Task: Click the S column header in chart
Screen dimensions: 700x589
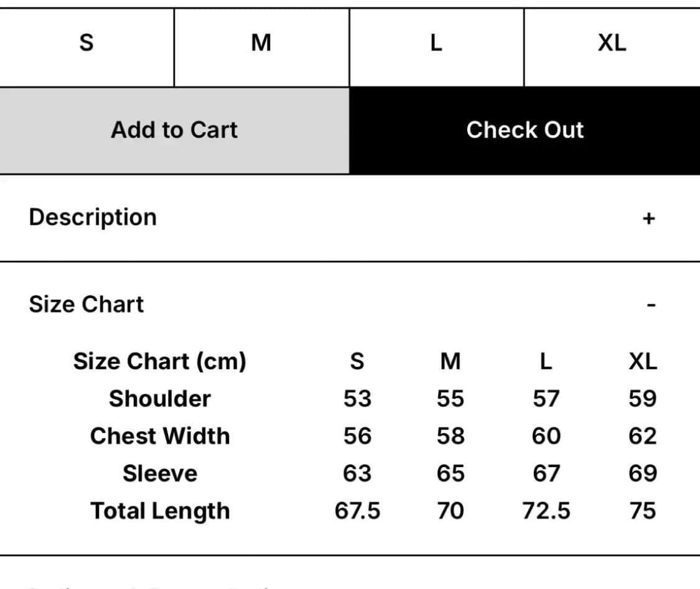Action: (357, 361)
